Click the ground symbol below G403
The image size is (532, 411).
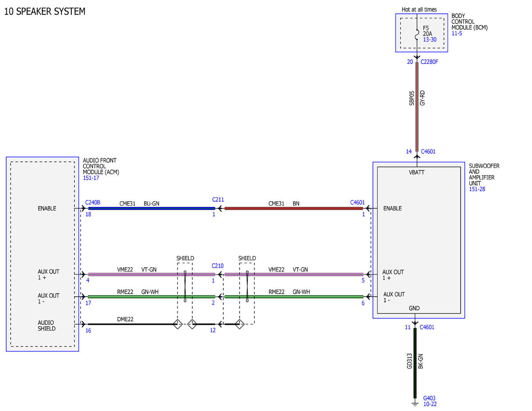tap(415, 403)
